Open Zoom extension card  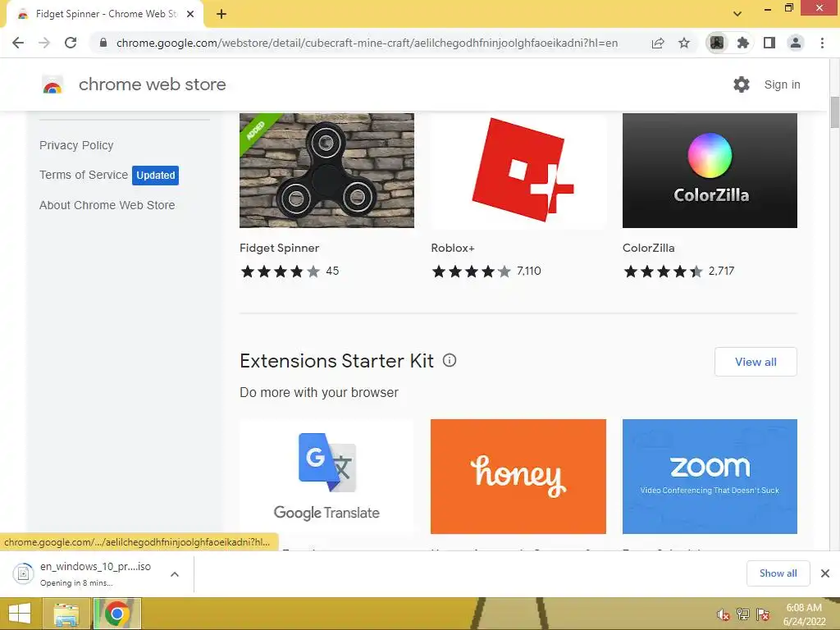(710, 477)
